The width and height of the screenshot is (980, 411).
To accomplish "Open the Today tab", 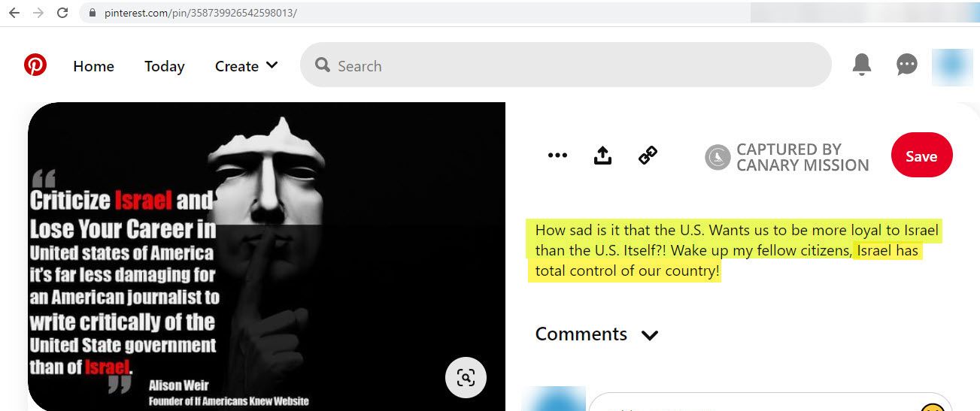I will [165, 66].
